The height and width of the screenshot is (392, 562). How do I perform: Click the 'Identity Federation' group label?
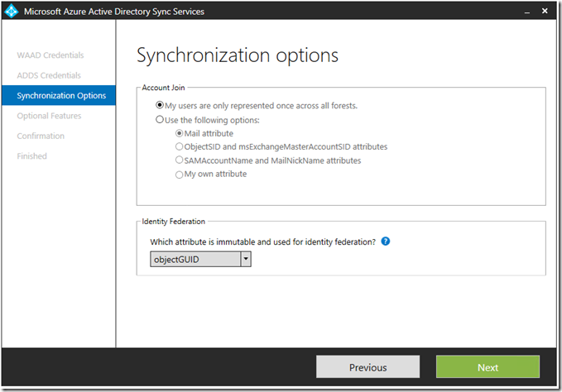(174, 222)
